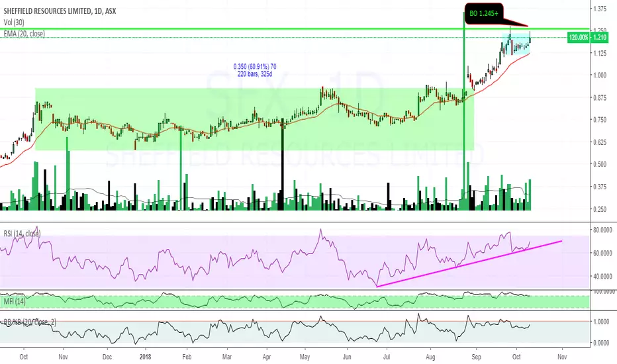Click the 1.125 price axis value

coord(600,53)
